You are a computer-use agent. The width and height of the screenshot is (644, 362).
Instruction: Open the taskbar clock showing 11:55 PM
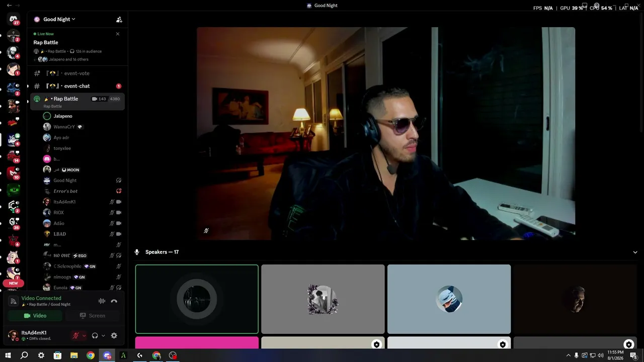coord(615,355)
